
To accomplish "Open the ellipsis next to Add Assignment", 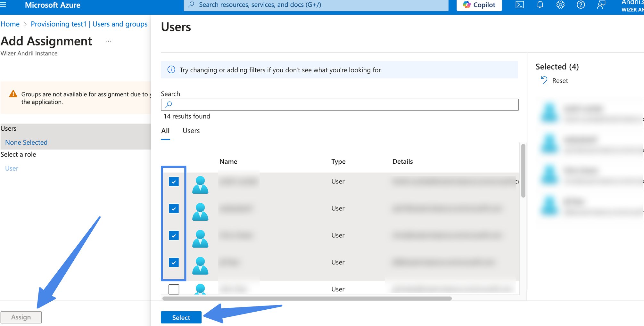I will 108,41.
